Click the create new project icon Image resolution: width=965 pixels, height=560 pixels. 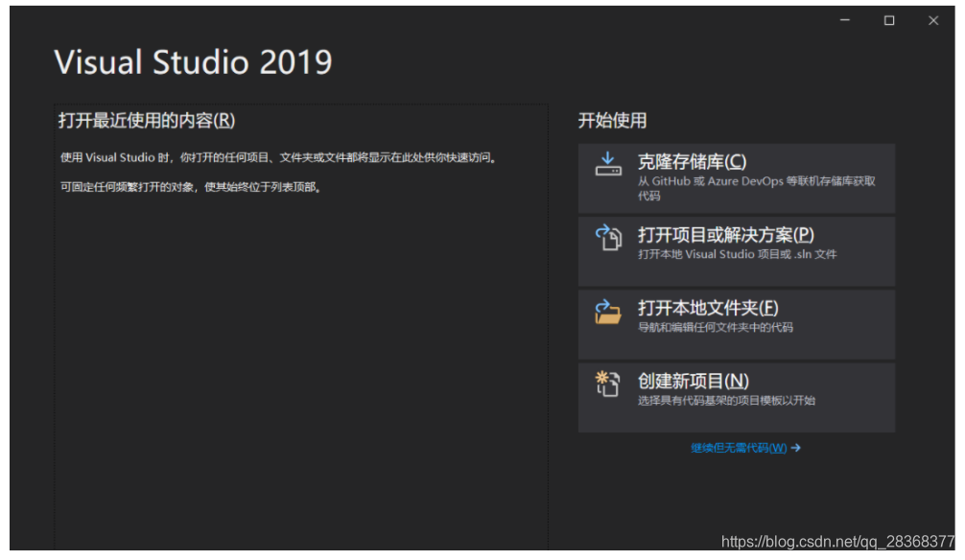[x=607, y=384]
